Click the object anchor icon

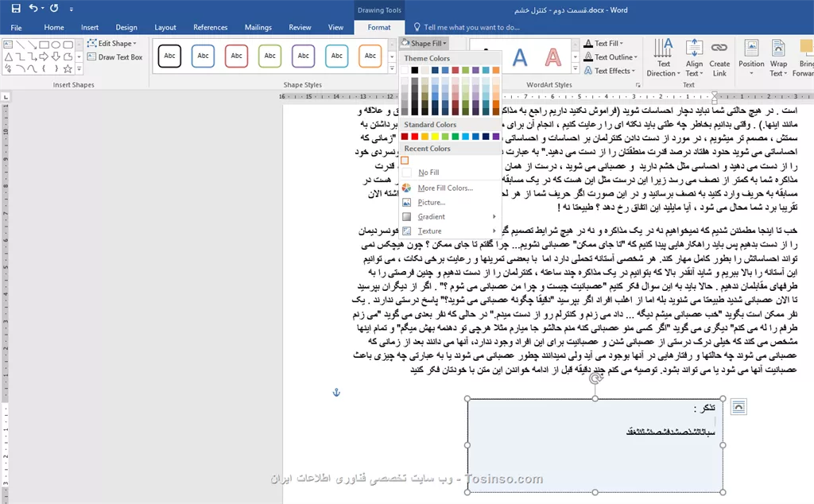[336, 393]
